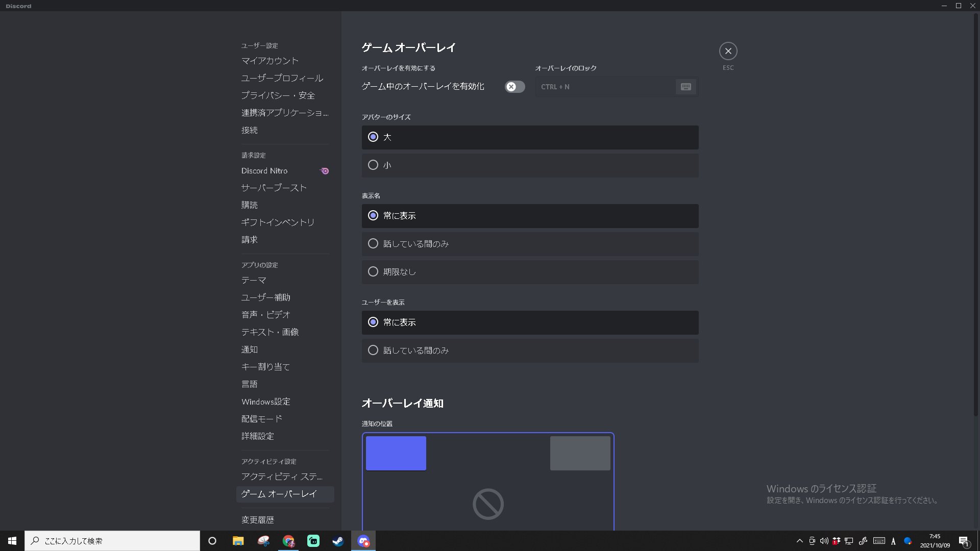Open 変更履歴 changelog
Viewport: 980px width, 551px height.
(x=285, y=520)
